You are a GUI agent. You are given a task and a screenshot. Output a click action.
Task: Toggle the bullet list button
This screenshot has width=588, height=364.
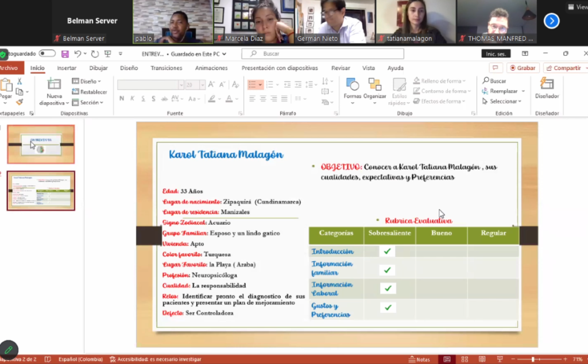252,84
